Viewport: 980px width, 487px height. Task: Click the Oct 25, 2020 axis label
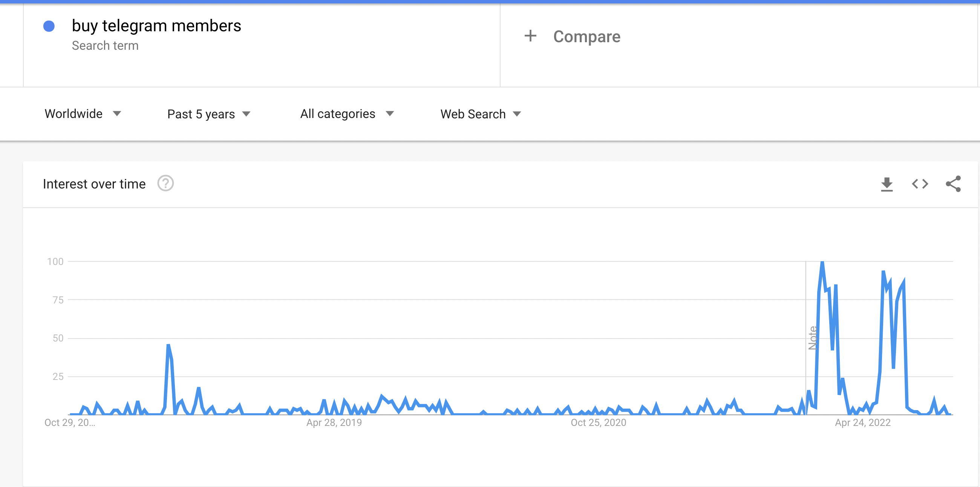598,423
